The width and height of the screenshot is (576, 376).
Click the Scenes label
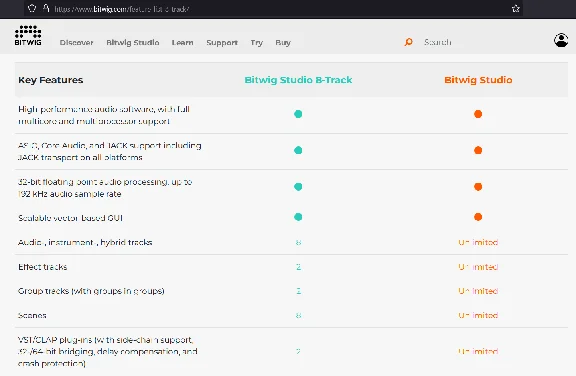32,315
